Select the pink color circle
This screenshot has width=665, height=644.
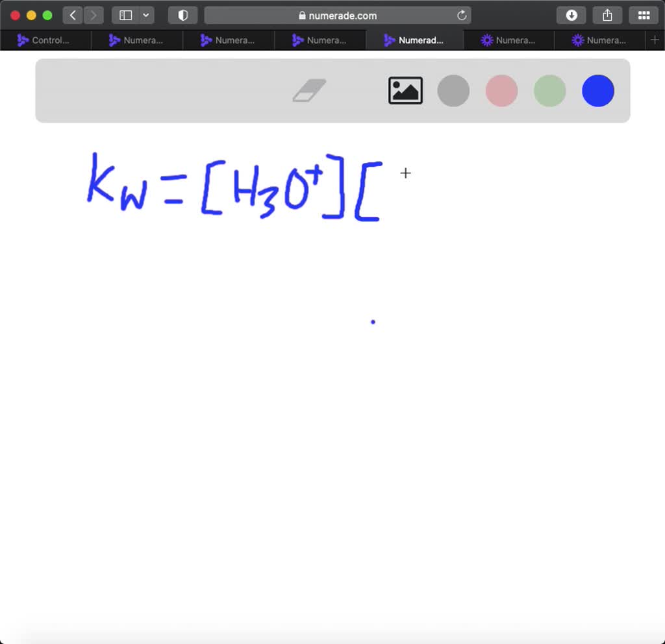pyautogui.click(x=501, y=91)
